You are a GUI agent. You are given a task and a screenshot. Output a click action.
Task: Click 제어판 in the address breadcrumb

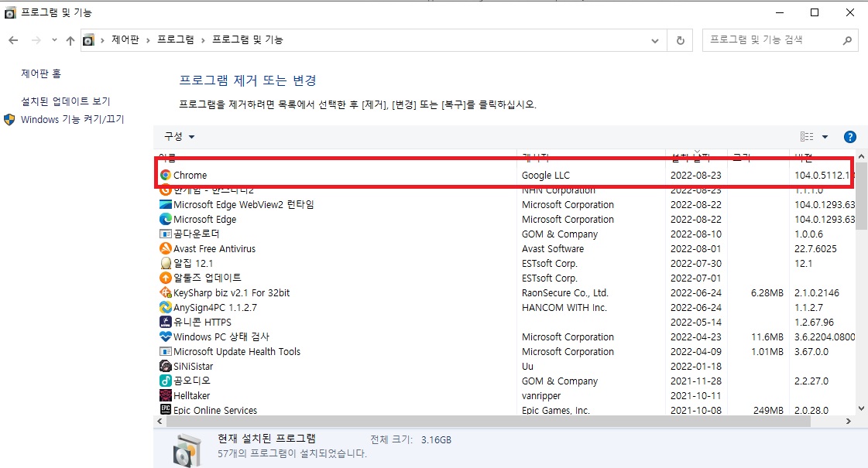click(x=125, y=39)
